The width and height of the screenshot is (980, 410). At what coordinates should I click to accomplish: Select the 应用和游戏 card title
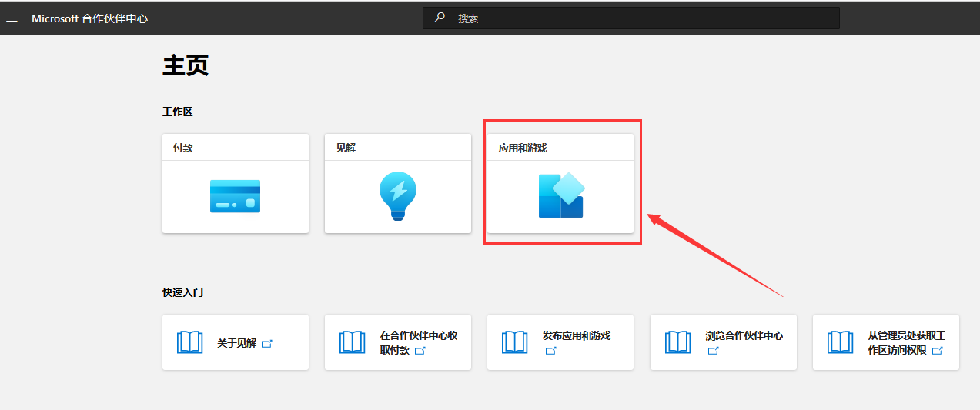tap(523, 148)
